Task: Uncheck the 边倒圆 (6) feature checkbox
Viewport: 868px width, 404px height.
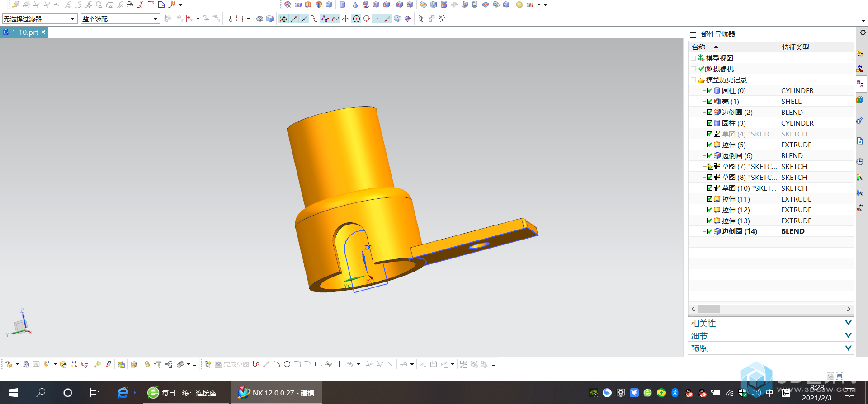Action: tap(710, 155)
